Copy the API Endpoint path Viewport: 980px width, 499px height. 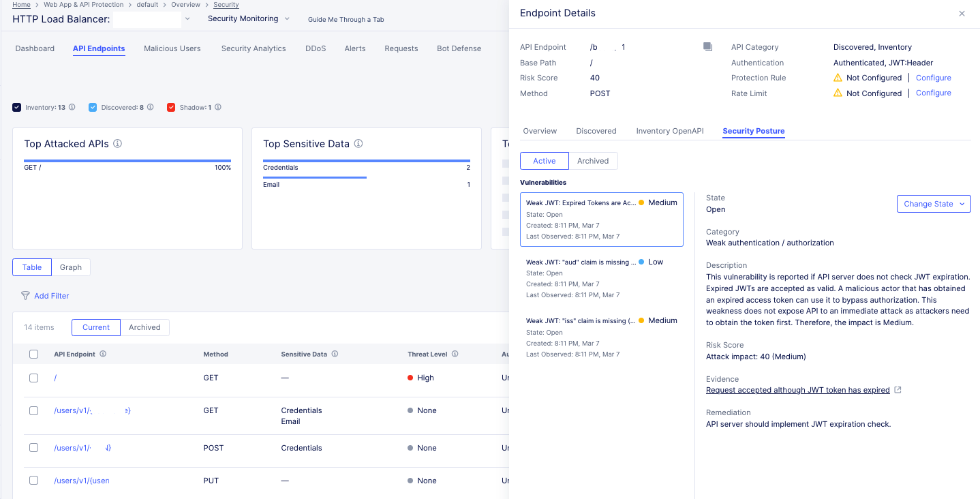707,46
